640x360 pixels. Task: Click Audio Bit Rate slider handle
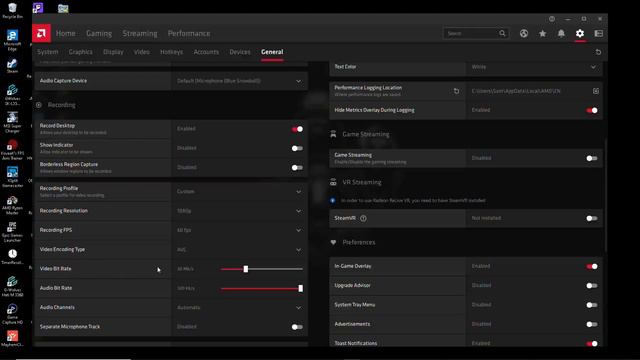click(301, 288)
